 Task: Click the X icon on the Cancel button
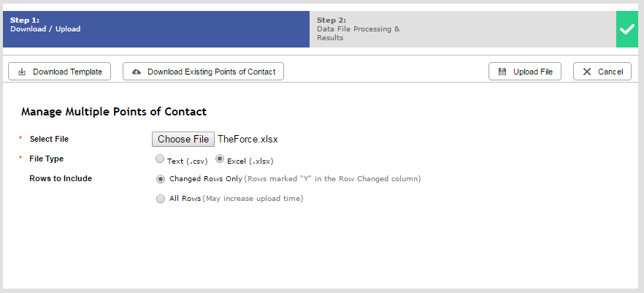point(587,72)
